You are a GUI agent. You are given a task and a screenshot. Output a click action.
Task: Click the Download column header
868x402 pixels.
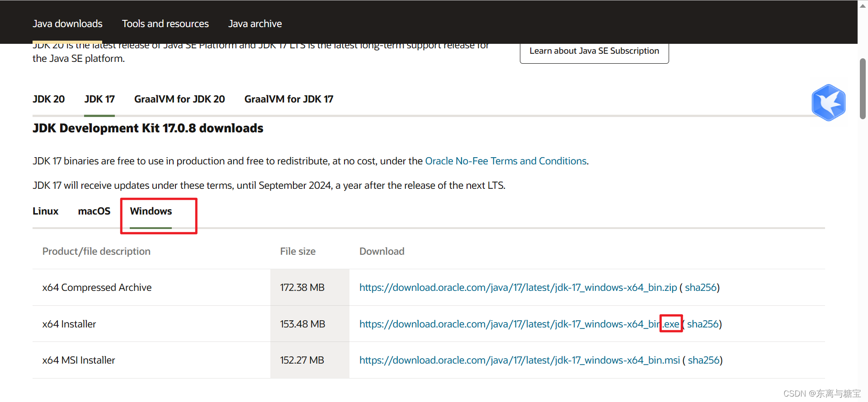[x=382, y=251]
